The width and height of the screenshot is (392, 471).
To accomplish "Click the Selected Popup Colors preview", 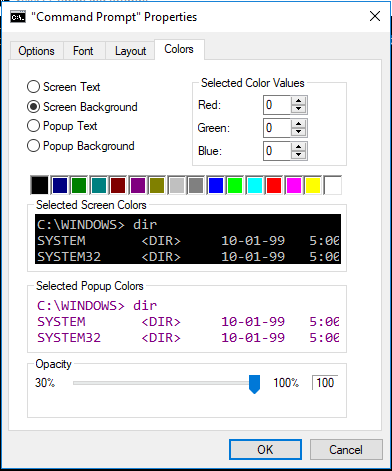I will [188, 321].
